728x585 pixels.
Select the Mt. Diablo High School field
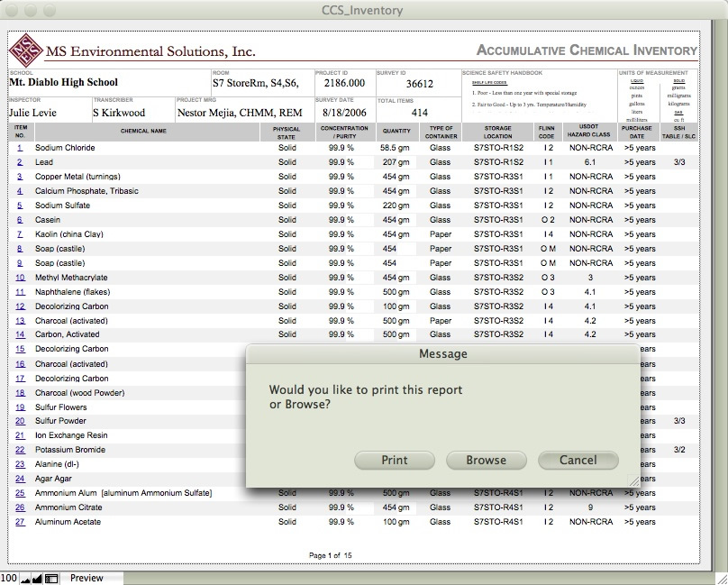click(x=64, y=82)
